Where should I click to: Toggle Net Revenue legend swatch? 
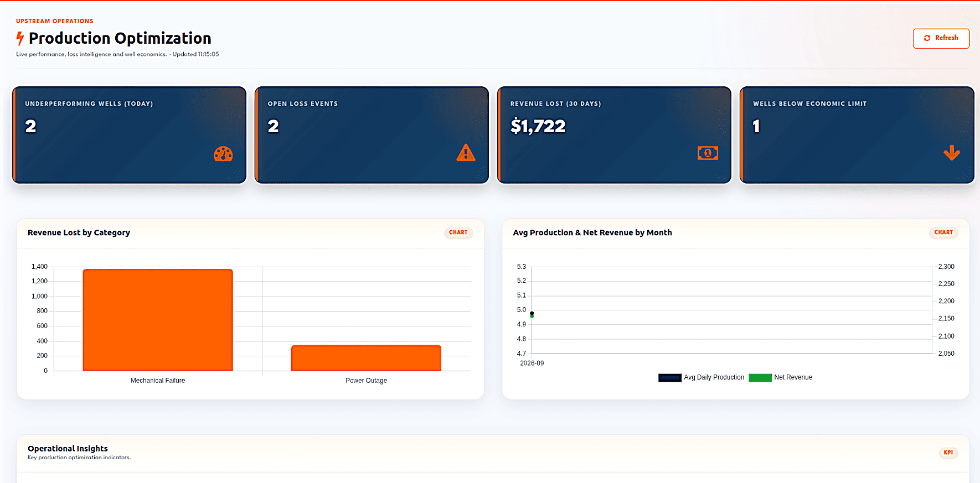click(760, 377)
